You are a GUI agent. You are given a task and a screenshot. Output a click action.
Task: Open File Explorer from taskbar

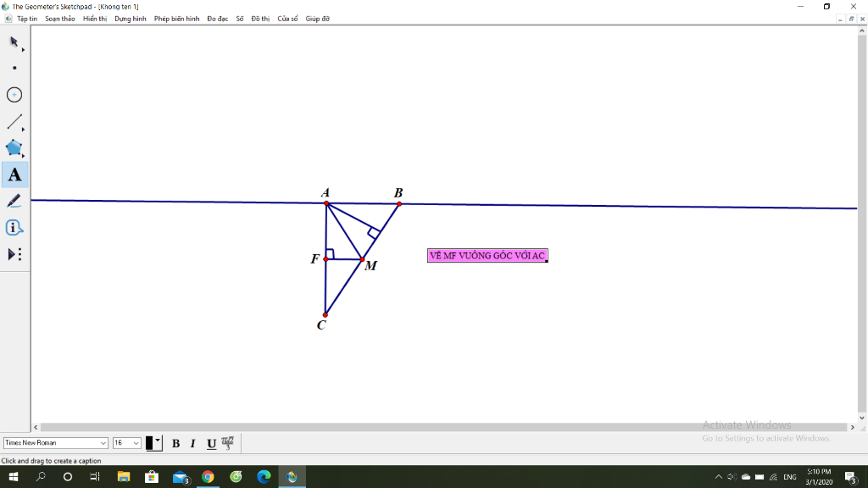(x=124, y=476)
